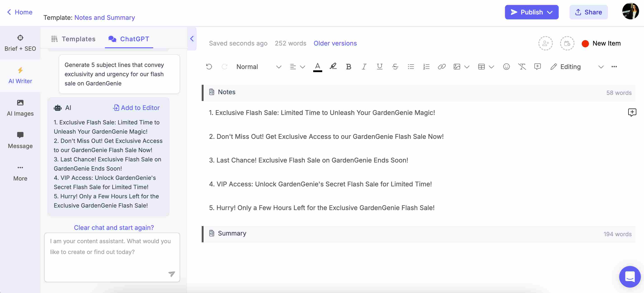The width and height of the screenshot is (644, 293).
Task: Click the undo icon in the toolbar
Action: click(x=209, y=67)
